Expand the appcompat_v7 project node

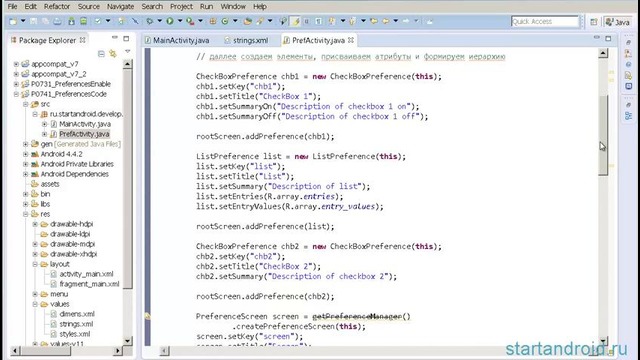(16, 64)
